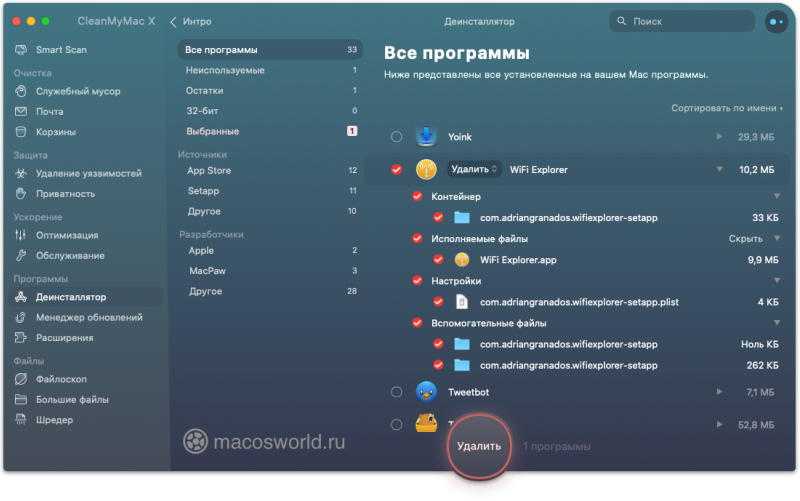800x501 pixels.
Task: Click the Приватность hand icon
Action: click(21, 194)
